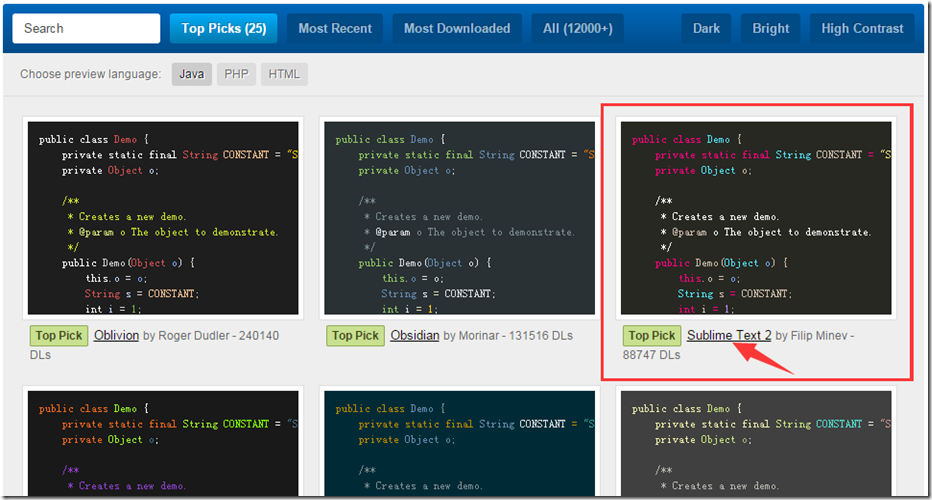Open the Top Picks (25) tab

[223, 29]
